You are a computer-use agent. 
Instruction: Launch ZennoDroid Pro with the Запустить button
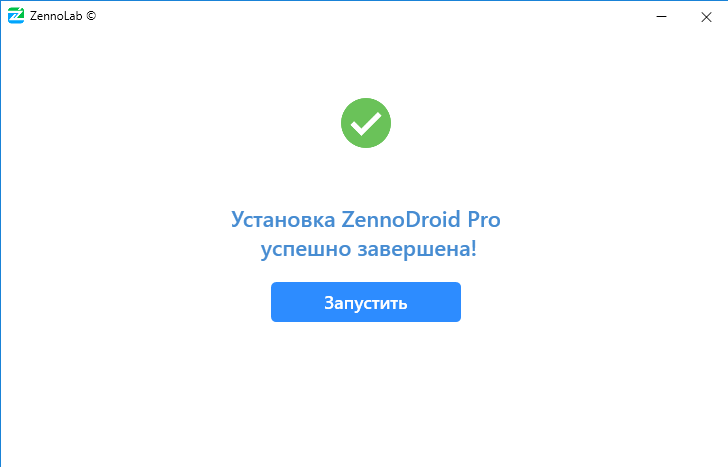tap(366, 302)
